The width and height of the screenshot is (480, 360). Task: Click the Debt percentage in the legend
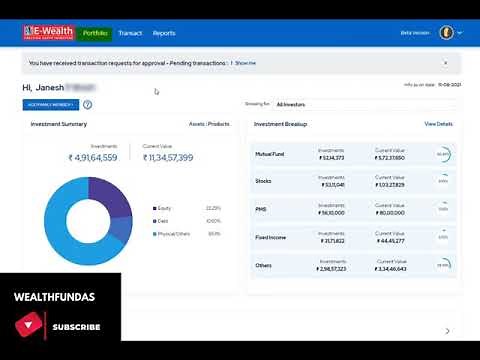214,221
